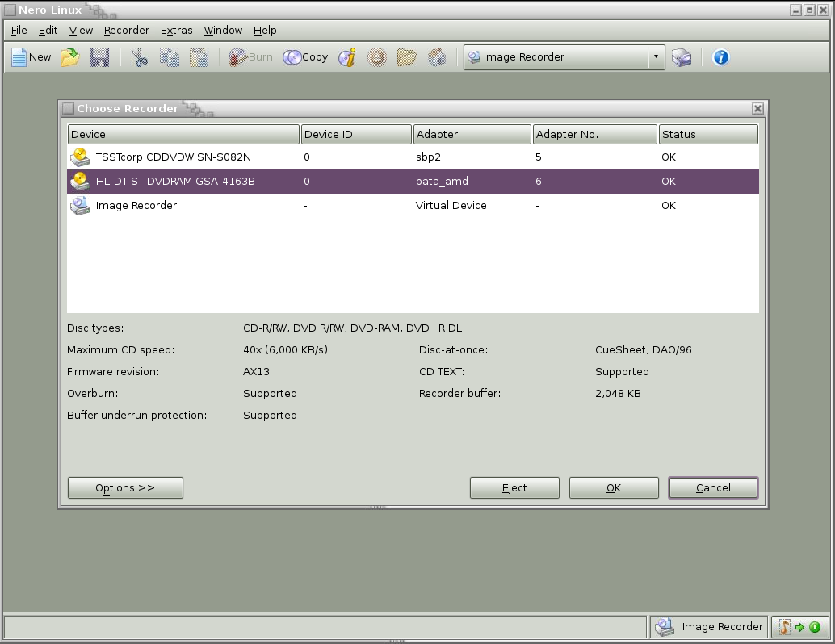This screenshot has width=835, height=644.
Task: Click the Adapter column header
Action: click(x=472, y=134)
